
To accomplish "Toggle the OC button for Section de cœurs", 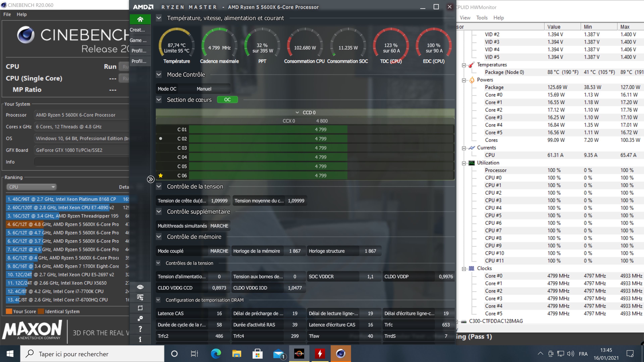I will (x=227, y=99).
